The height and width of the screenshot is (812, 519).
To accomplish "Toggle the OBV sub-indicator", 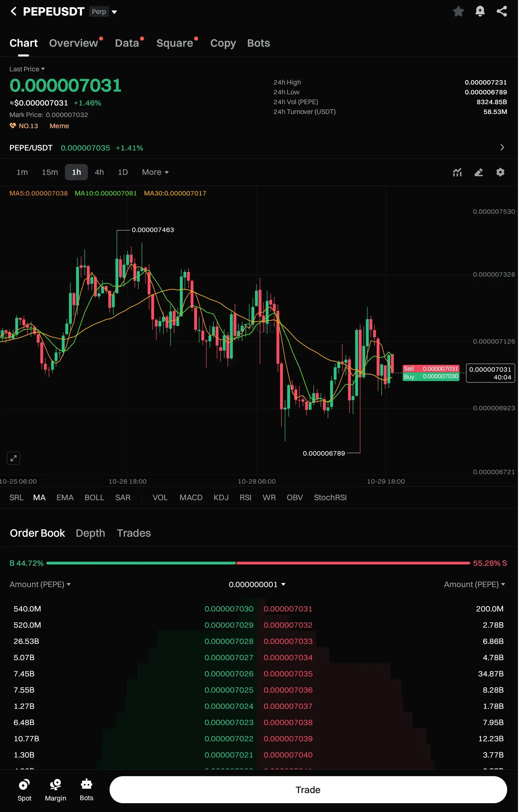I will click(x=295, y=497).
